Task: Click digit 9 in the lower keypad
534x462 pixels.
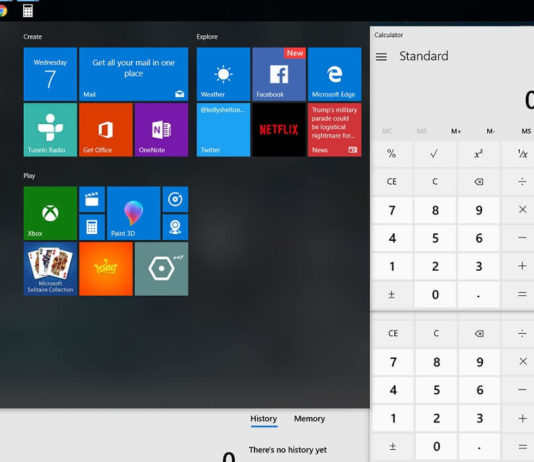Action: coord(480,362)
